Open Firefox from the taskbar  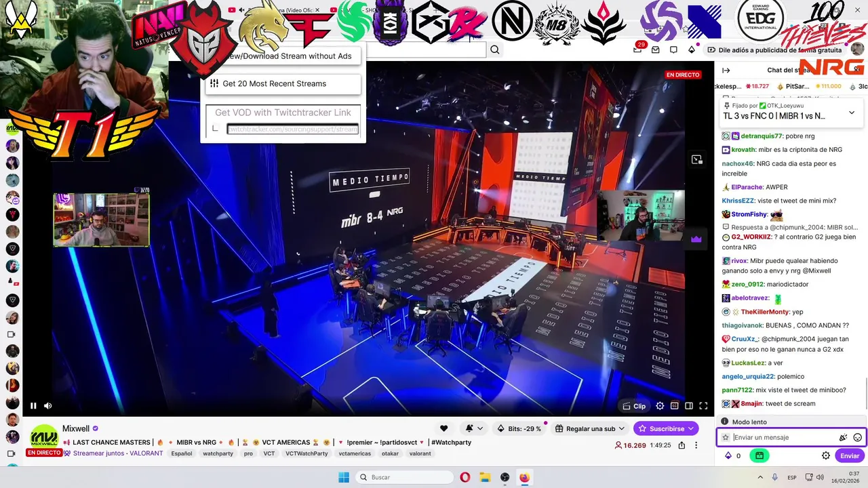click(x=524, y=477)
